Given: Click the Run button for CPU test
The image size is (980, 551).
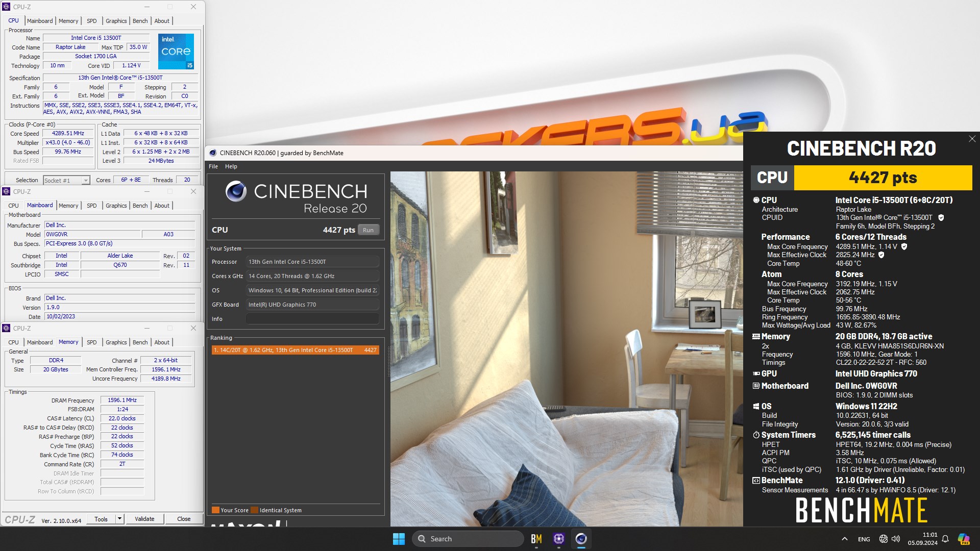Looking at the screenshot, I should pyautogui.click(x=368, y=230).
